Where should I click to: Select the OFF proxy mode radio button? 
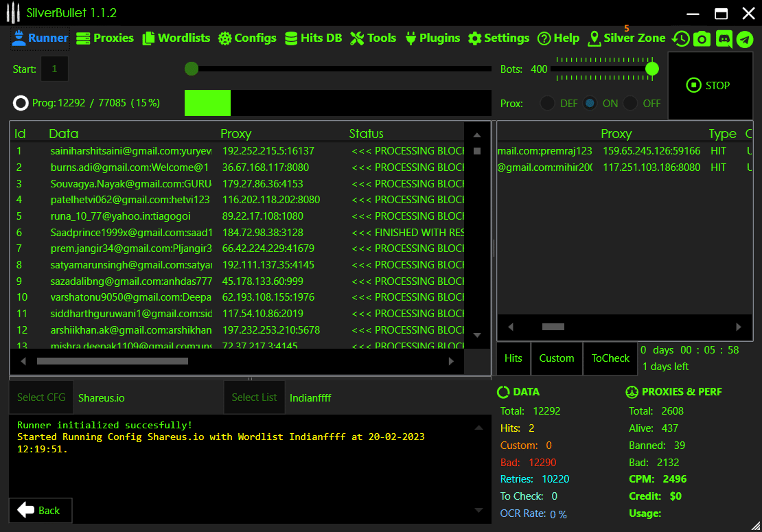click(630, 104)
